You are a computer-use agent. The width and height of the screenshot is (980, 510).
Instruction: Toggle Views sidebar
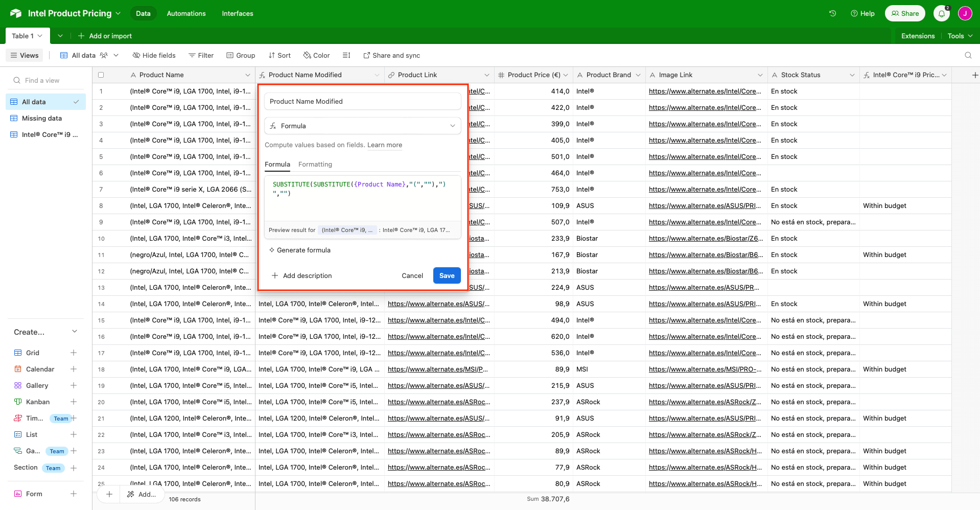(25, 55)
